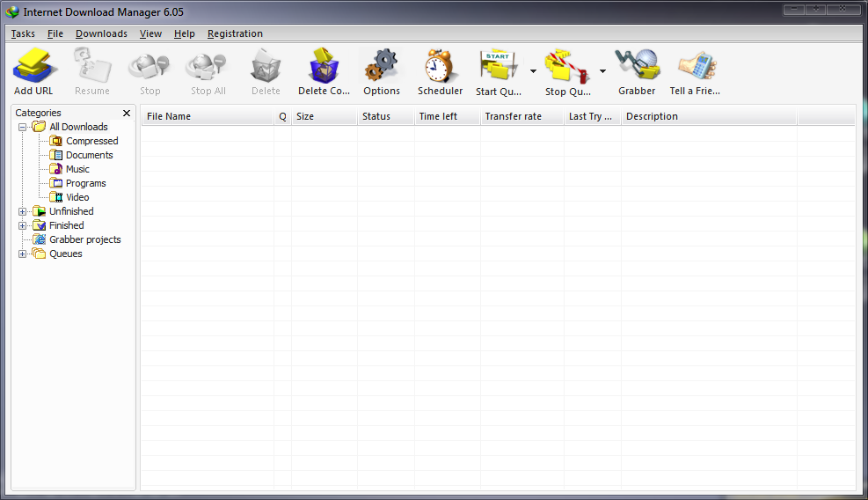The height and width of the screenshot is (500, 868).
Task: Select the Grabber projects label
Action: 84,239
